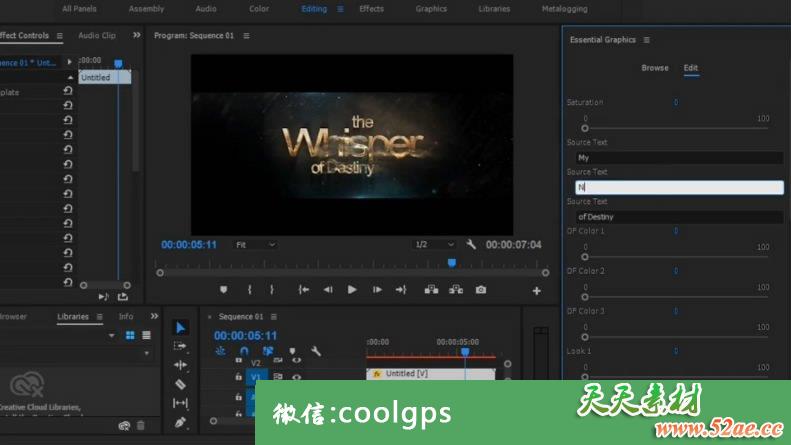Select the Selection tool arrow
This screenshot has width=791, height=445.
pyautogui.click(x=180, y=327)
